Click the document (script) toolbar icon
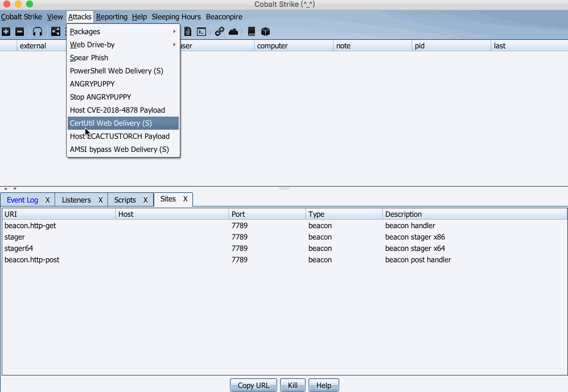This screenshot has height=392, width=568. [x=188, y=31]
